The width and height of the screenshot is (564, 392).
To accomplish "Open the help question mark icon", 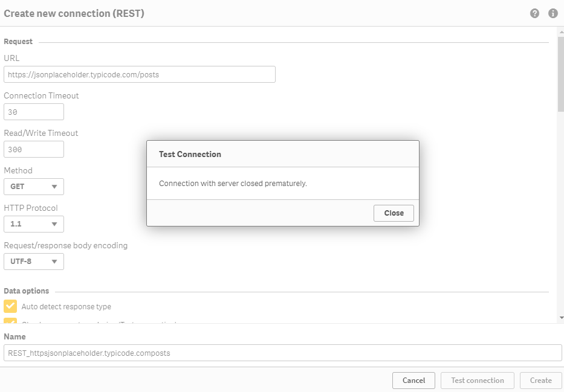I will [x=534, y=13].
